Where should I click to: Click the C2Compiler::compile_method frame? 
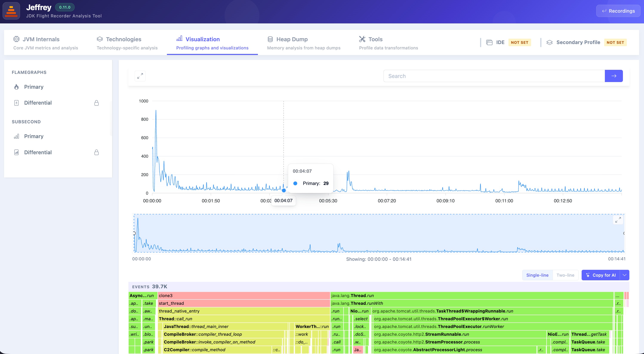pyautogui.click(x=217, y=350)
